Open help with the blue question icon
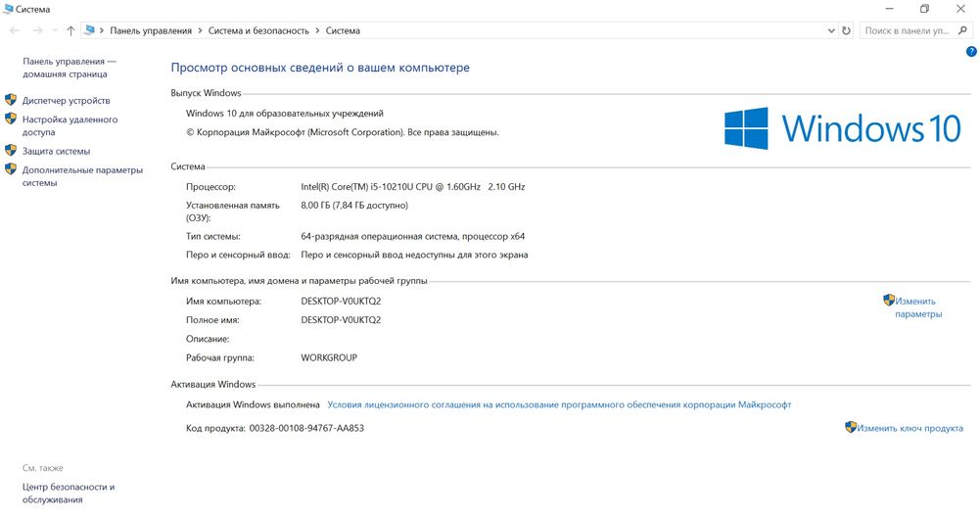 [x=971, y=52]
